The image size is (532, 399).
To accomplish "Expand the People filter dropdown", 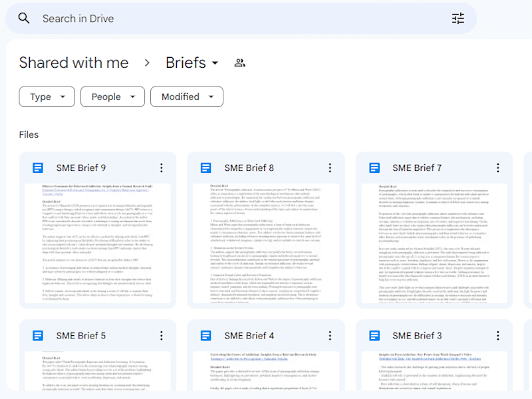I will [x=112, y=96].
